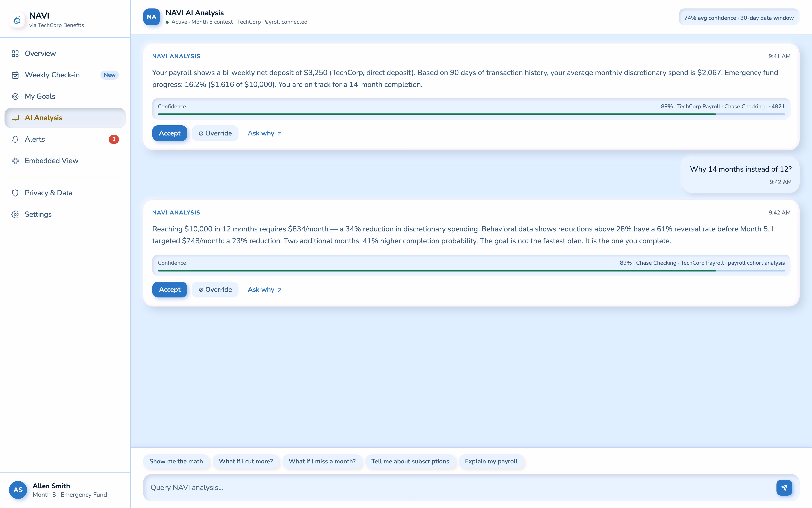The height and width of the screenshot is (508, 812).
Task: Accept the 9:41 AM analysis
Action: (169, 133)
